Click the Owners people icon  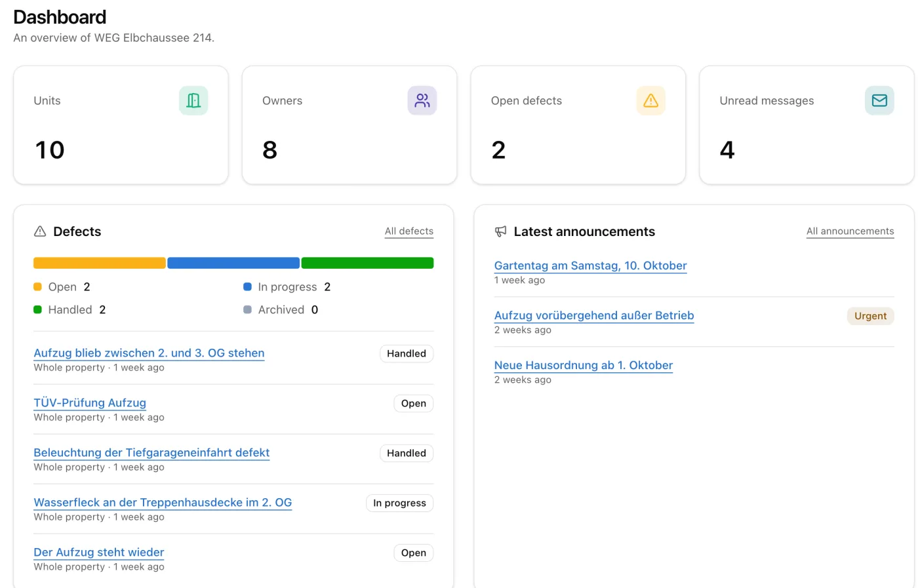click(x=422, y=100)
